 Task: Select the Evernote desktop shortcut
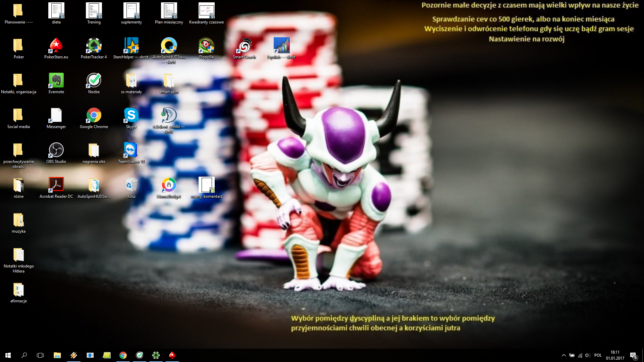(56, 83)
